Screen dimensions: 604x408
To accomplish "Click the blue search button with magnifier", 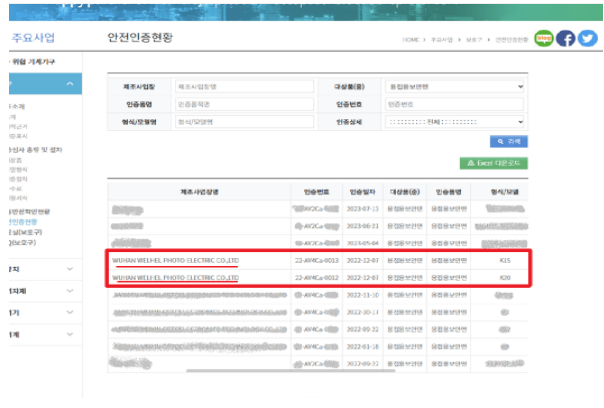I will click(508, 141).
